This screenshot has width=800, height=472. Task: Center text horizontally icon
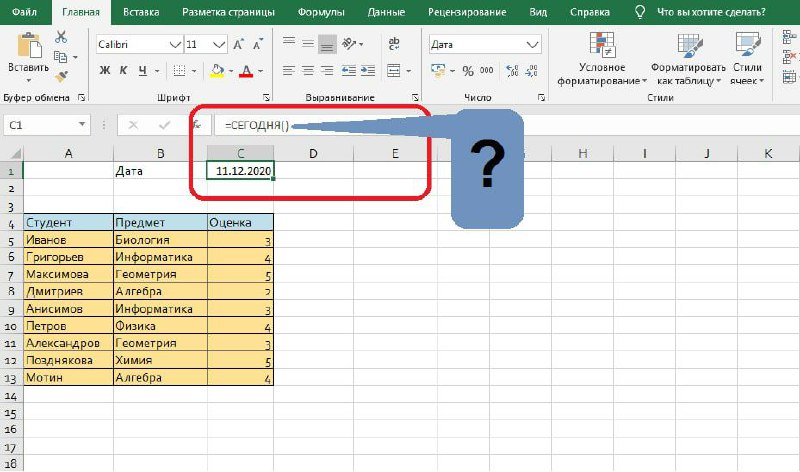(x=308, y=70)
